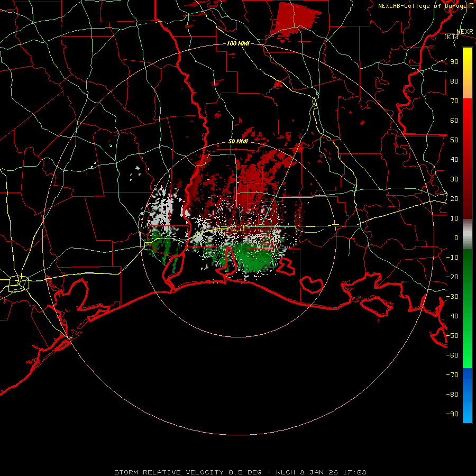Click the 100 NMI range ring label

238,43
